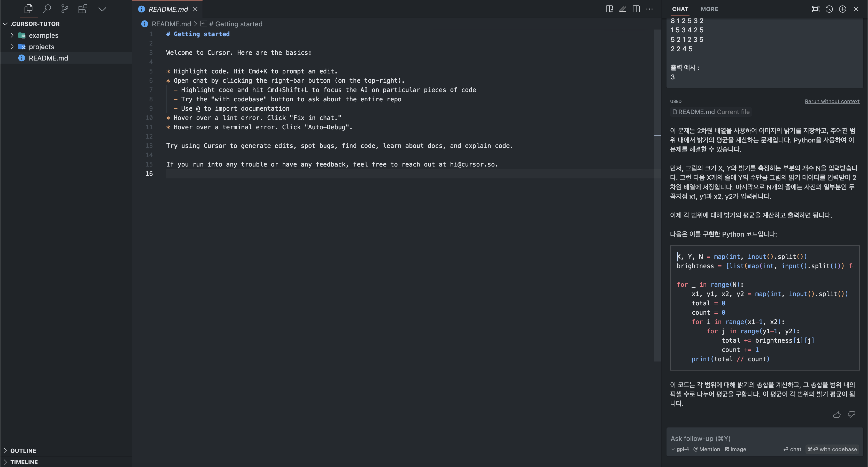Click the thumbs up feedback icon

(837, 415)
